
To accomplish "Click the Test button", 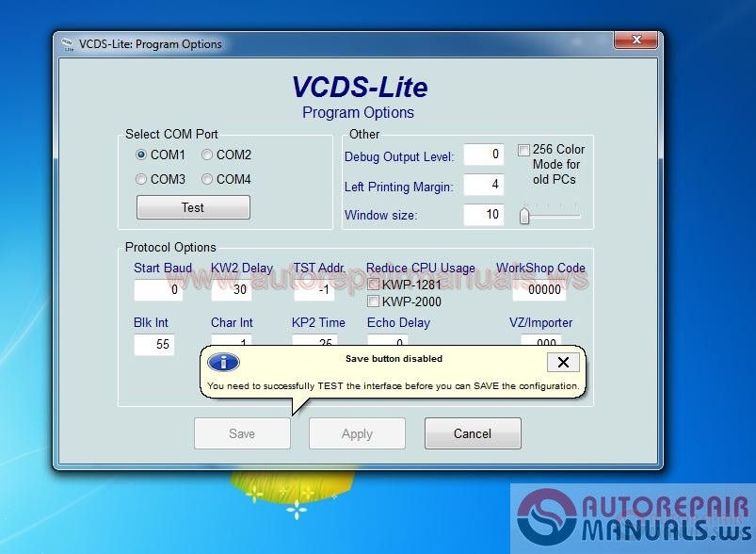I will [x=193, y=207].
